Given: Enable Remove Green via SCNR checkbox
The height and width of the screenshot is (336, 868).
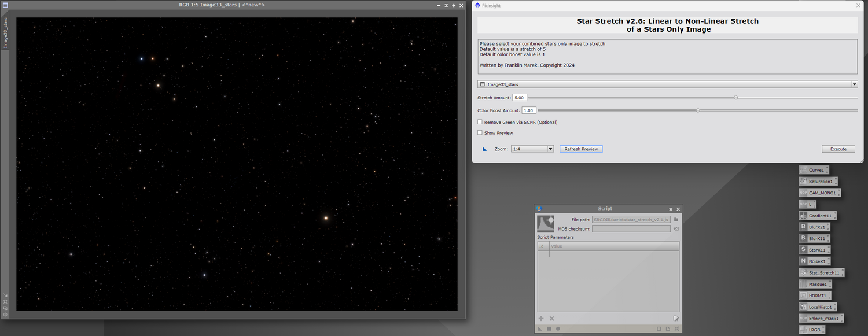Looking at the screenshot, I should tap(480, 122).
